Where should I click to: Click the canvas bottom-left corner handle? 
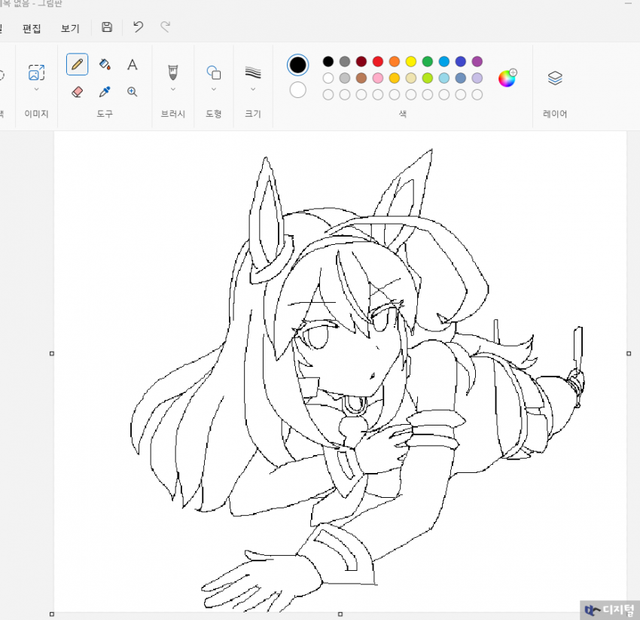(52, 614)
